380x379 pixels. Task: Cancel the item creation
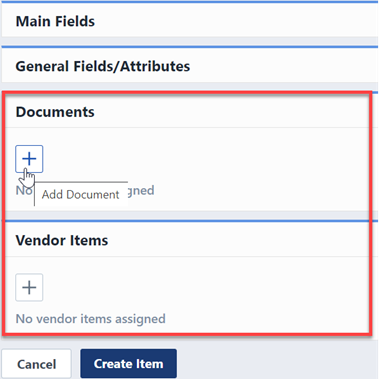[x=36, y=364]
